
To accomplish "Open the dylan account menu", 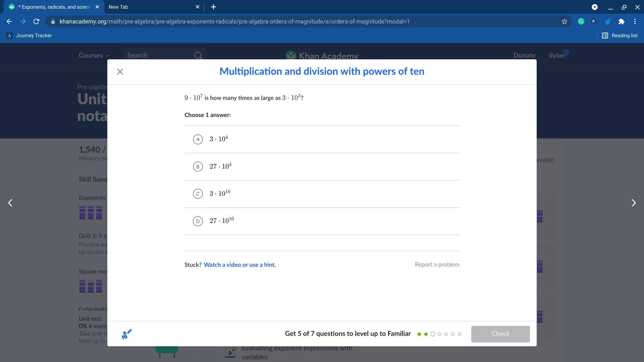I will 557,55.
